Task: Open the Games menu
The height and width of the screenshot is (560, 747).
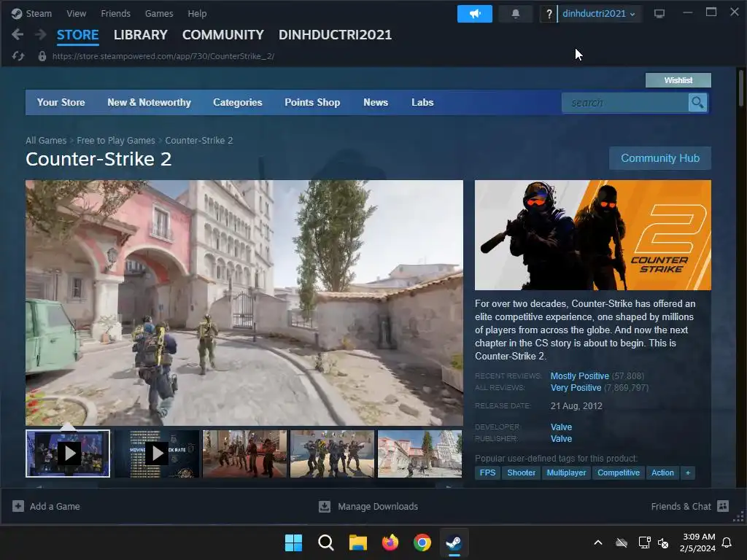Action: 159,13
